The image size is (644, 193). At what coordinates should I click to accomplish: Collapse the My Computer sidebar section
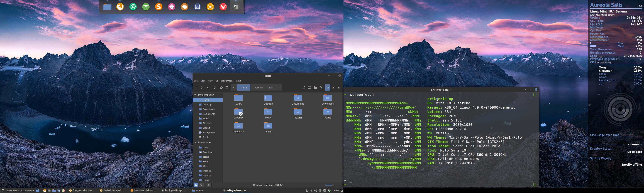point(196,95)
